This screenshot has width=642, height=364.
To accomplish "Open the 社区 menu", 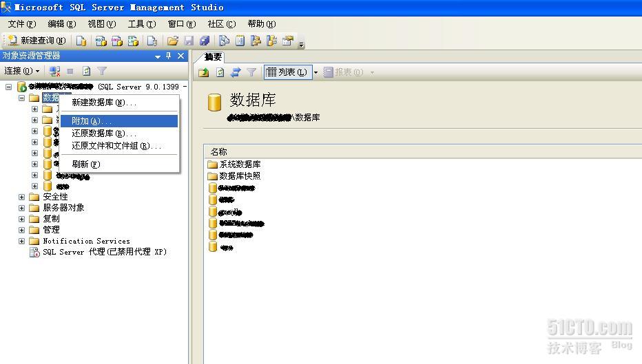I will (222, 24).
